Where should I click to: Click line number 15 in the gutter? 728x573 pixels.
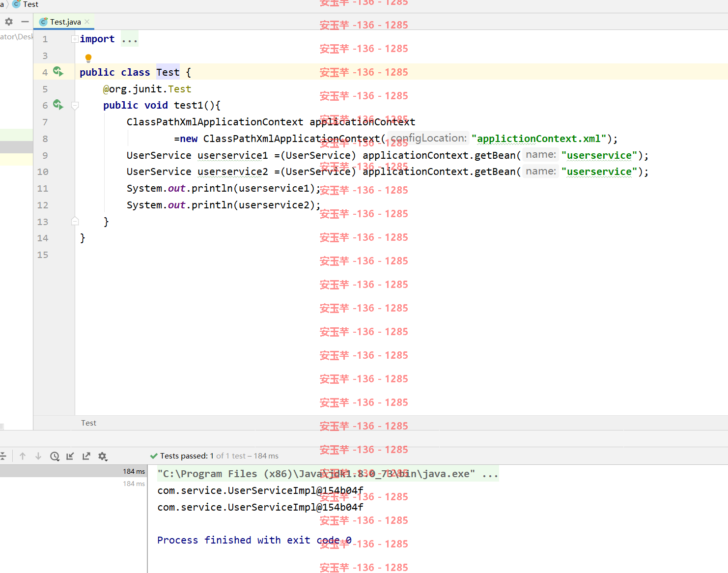click(43, 255)
